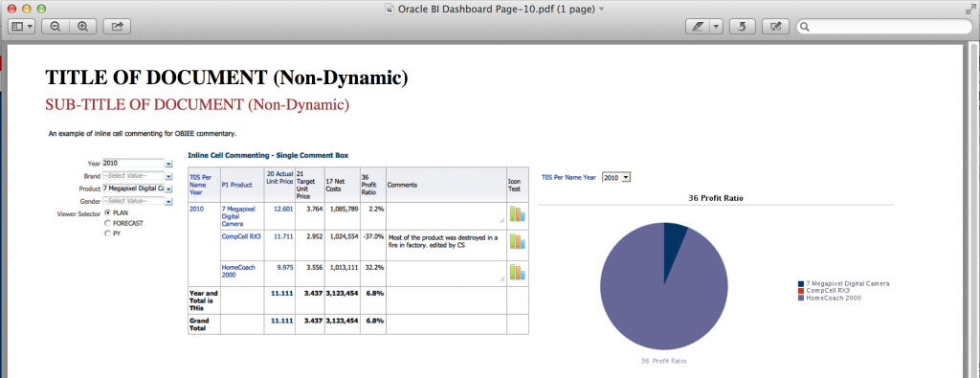Click the 1,013,111 net costs value
Viewport: 980px width, 378px height.
pyautogui.click(x=343, y=267)
